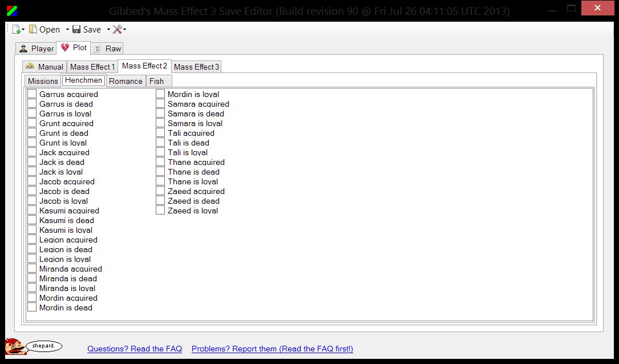Enable Thane is loyal checkbox
This screenshot has height=364, width=619.
pos(160,181)
